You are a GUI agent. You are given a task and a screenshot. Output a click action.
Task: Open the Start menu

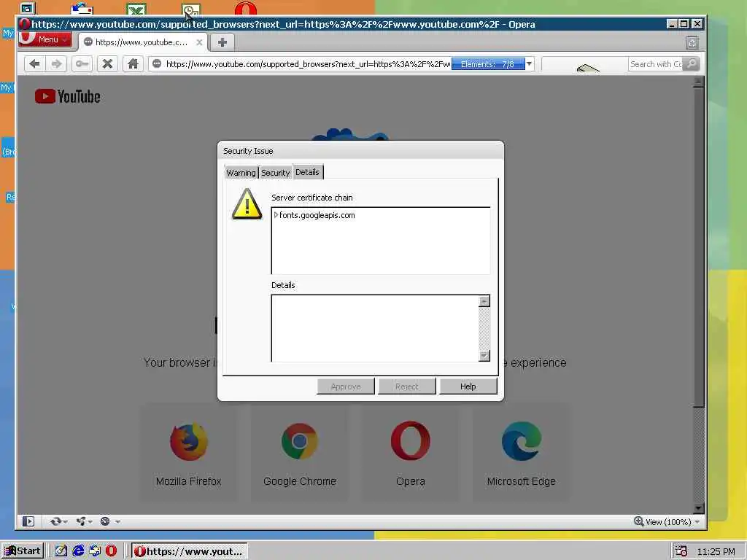pos(23,551)
